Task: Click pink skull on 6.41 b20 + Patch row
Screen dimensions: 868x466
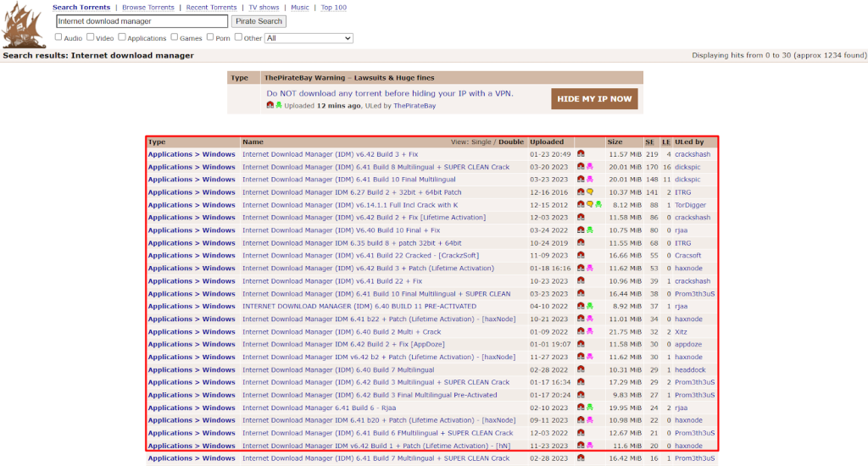Action: [x=590, y=420]
